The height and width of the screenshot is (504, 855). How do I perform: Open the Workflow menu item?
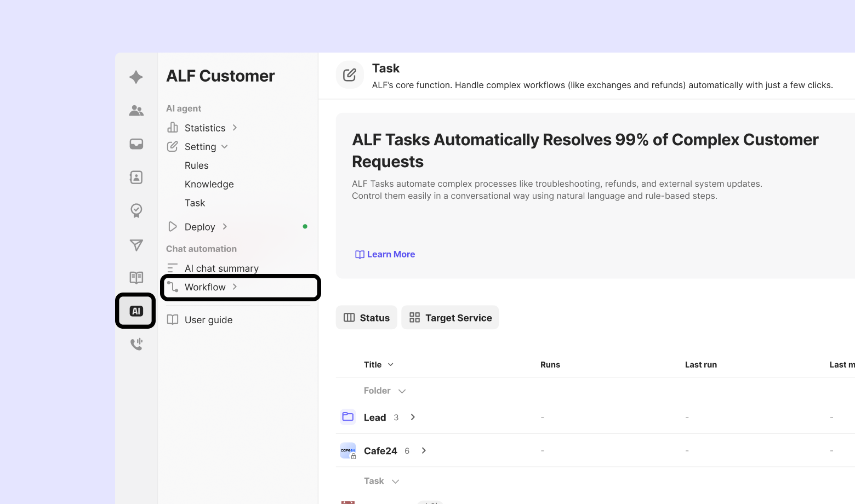[x=205, y=287]
